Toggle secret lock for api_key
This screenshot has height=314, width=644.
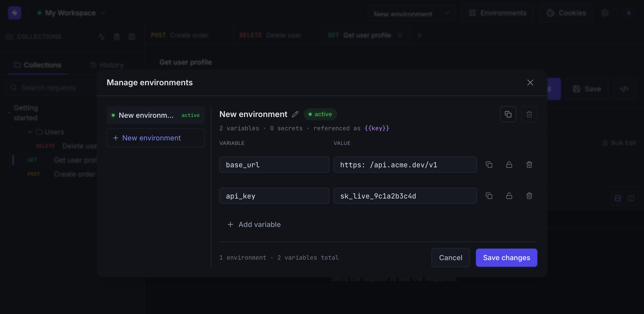509,196
